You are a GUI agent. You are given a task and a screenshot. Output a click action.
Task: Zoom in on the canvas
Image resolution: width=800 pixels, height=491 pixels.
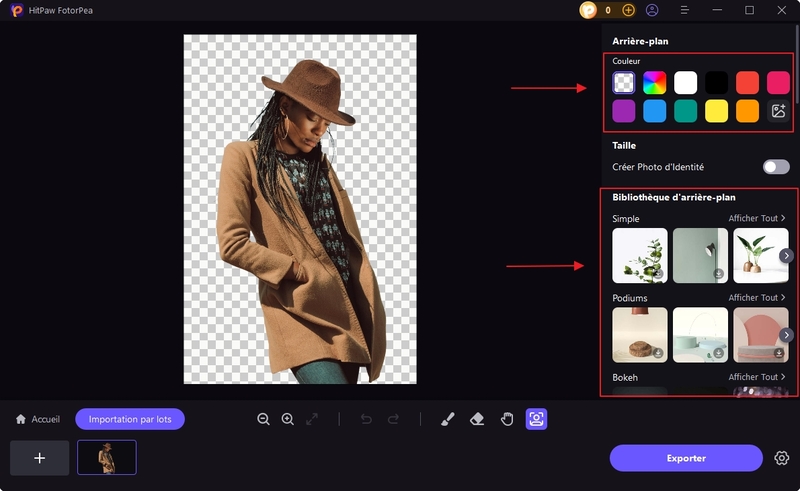point(288,419)
